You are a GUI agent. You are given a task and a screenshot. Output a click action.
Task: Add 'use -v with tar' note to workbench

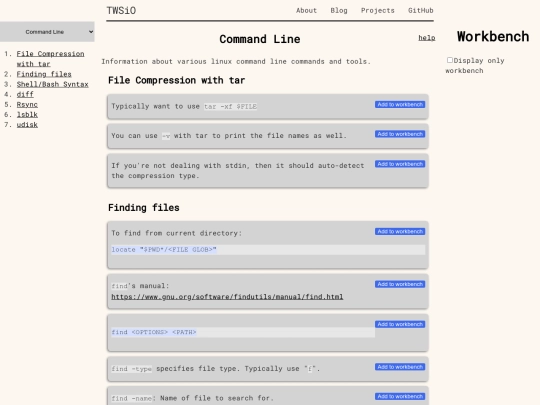click(x=400, y=134)
